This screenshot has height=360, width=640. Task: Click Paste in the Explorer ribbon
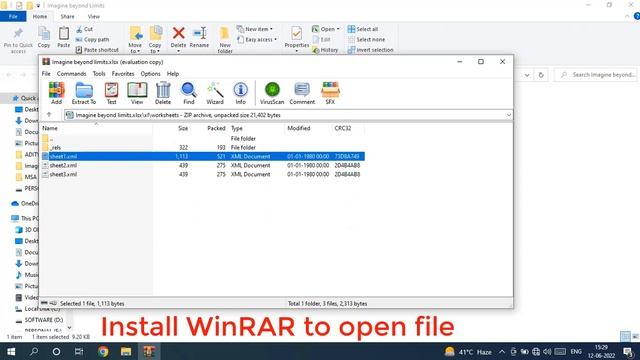[x=63, y=38]
